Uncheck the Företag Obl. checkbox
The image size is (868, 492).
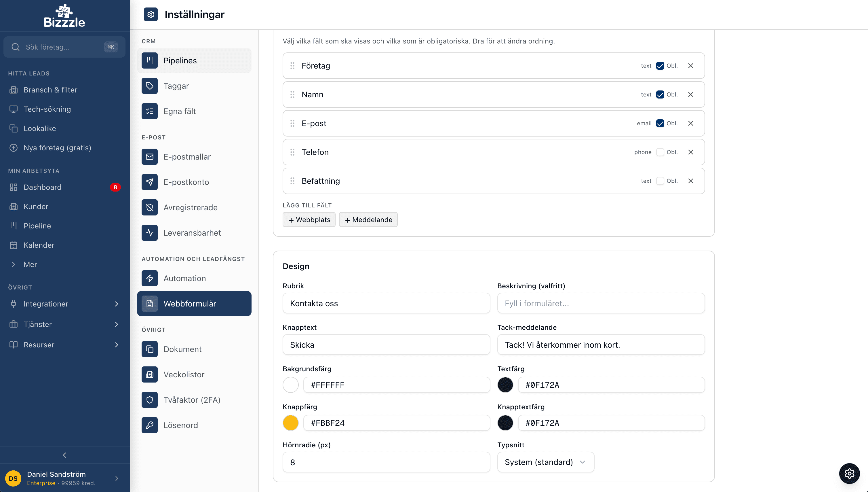point(660,66)
